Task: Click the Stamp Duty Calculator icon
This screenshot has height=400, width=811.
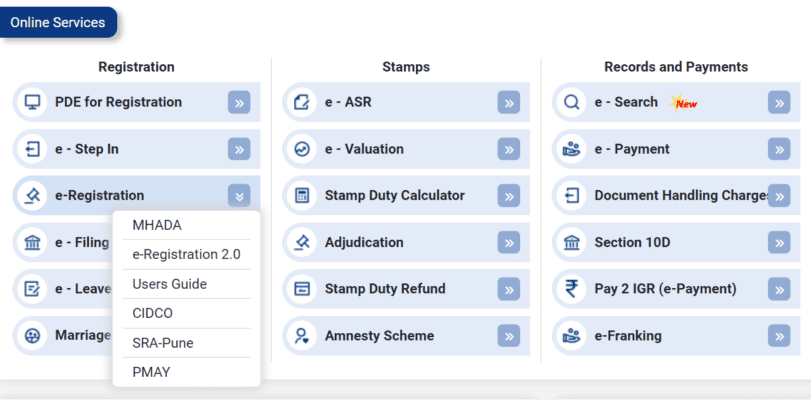Action: (x=302, y=195)
